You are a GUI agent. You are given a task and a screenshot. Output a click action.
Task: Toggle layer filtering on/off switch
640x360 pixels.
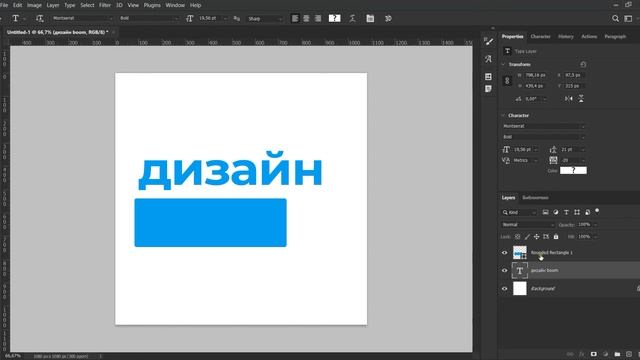[597, 211]
